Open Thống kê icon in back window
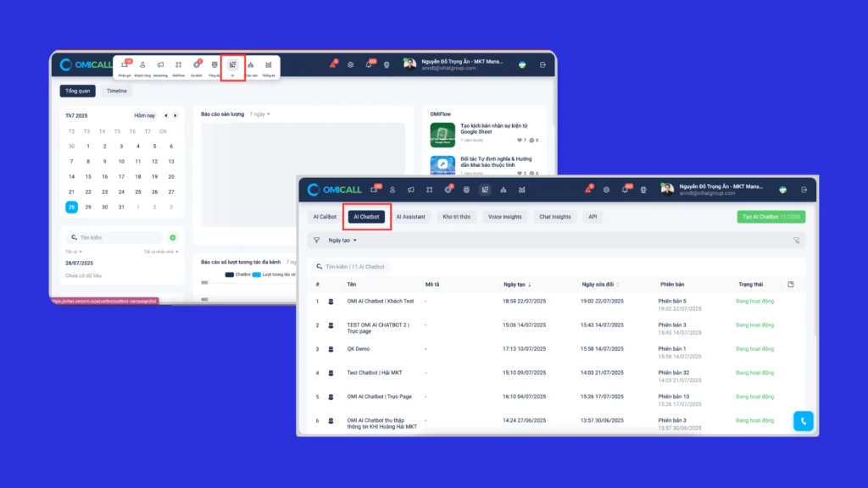 pos(269,67)
